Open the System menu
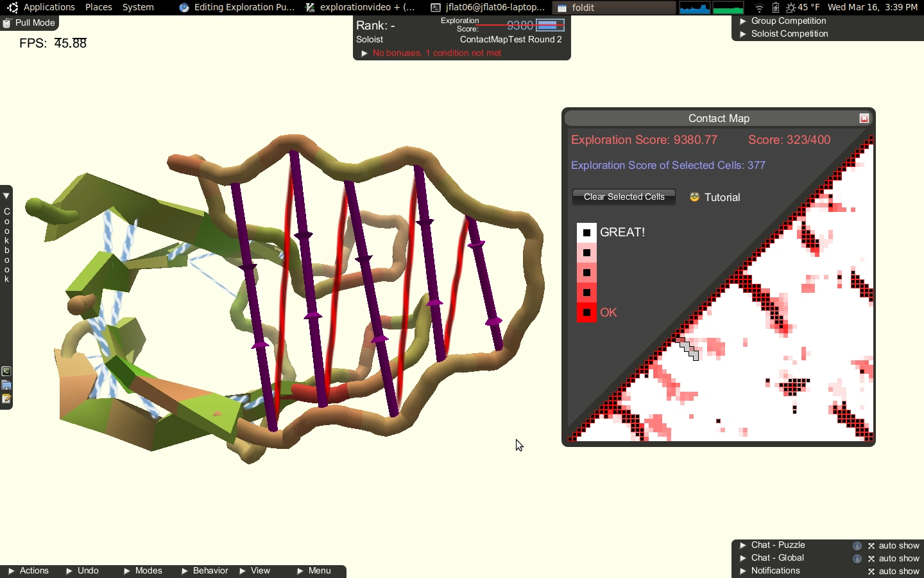 point(138,8)
